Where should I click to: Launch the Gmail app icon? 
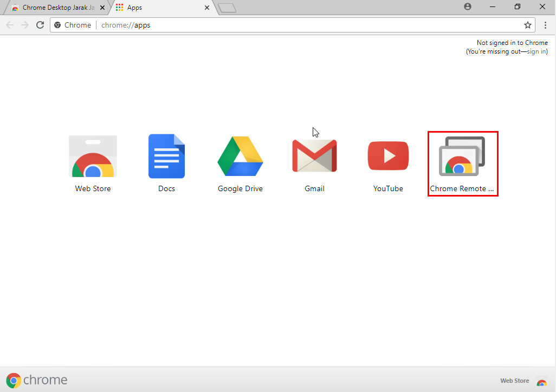(314, 156)
